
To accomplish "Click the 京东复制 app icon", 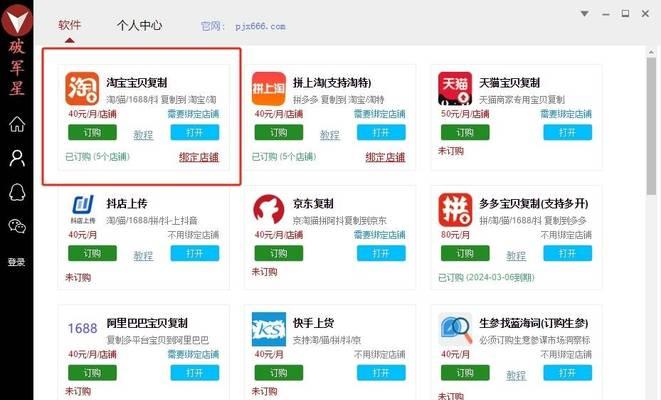I will pyautogui.click(x=269, y=209).
